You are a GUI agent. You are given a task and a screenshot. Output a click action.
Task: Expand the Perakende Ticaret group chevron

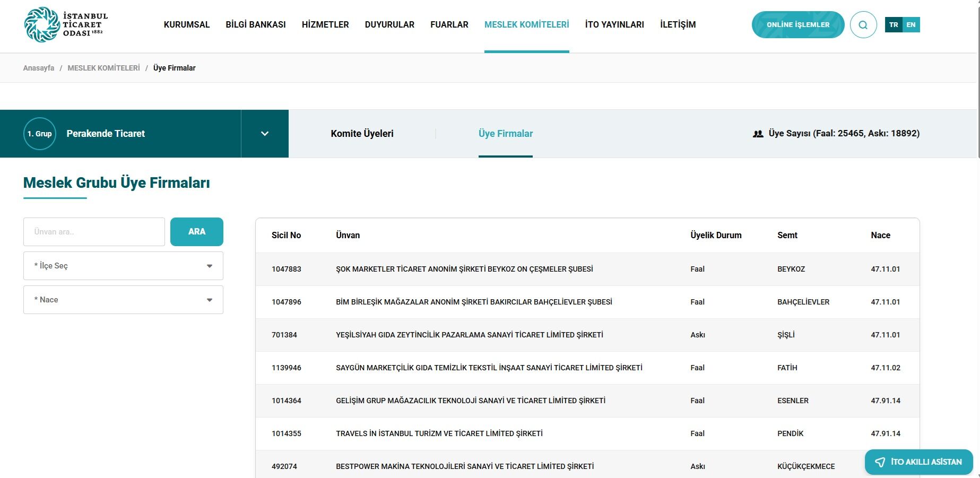tap(265, 134)
